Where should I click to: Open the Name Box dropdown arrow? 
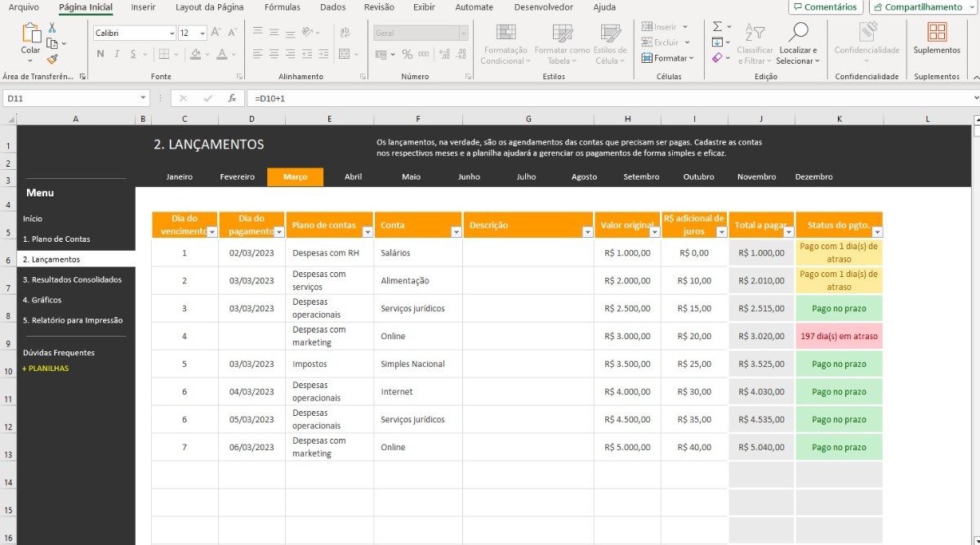144,98
